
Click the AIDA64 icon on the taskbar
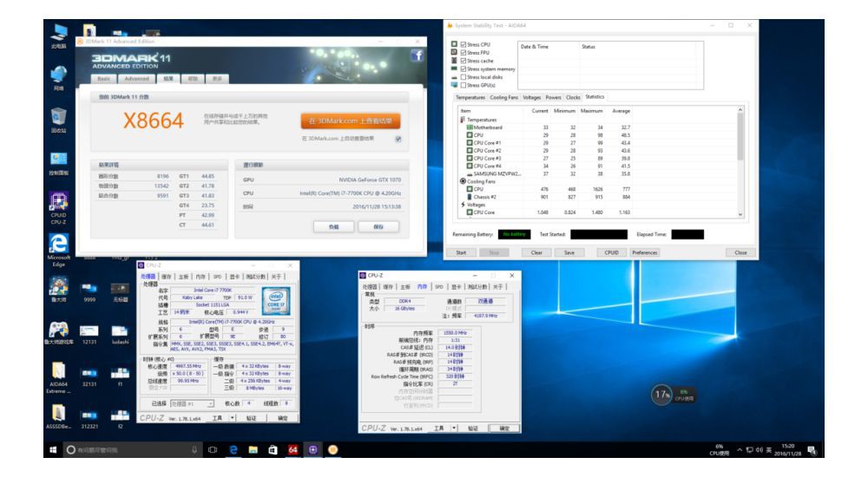(293, 451)
